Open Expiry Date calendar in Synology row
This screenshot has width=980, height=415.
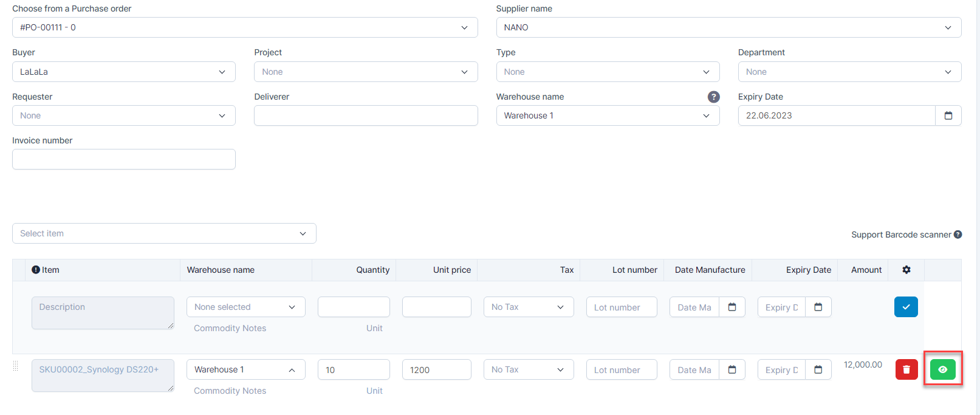(818, 369)
